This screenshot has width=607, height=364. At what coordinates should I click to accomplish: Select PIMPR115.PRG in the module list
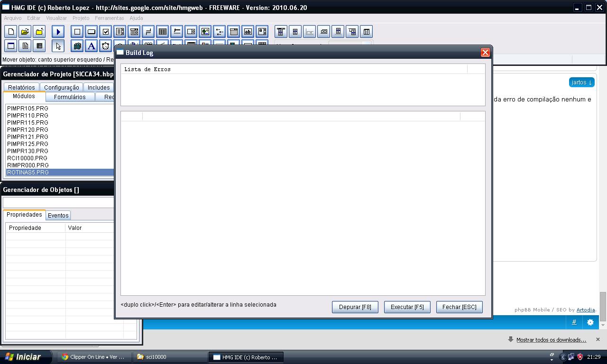tap(60, 122)
